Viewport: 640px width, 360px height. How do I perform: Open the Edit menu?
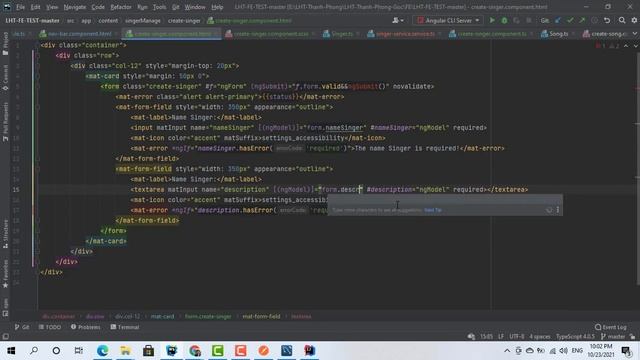click(36, 7)
